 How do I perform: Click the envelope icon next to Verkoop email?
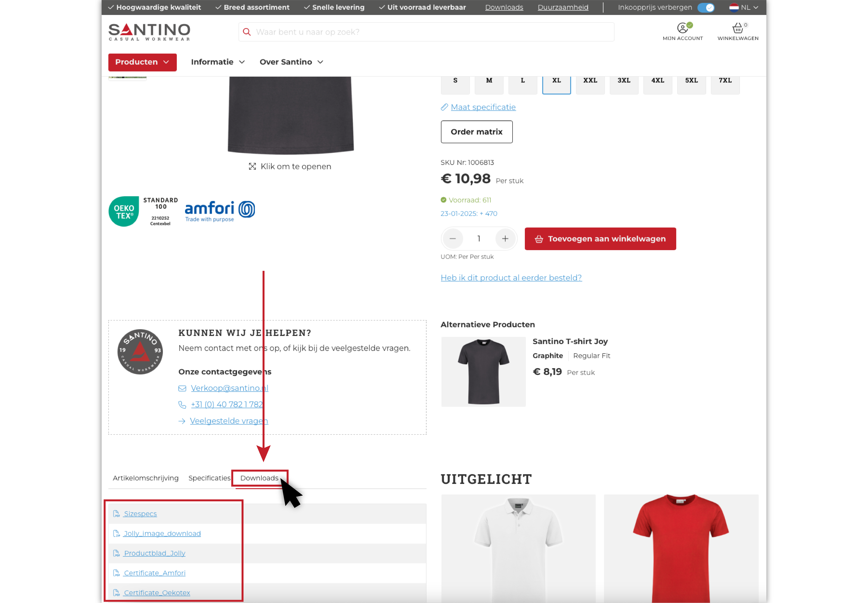point(182,388)
